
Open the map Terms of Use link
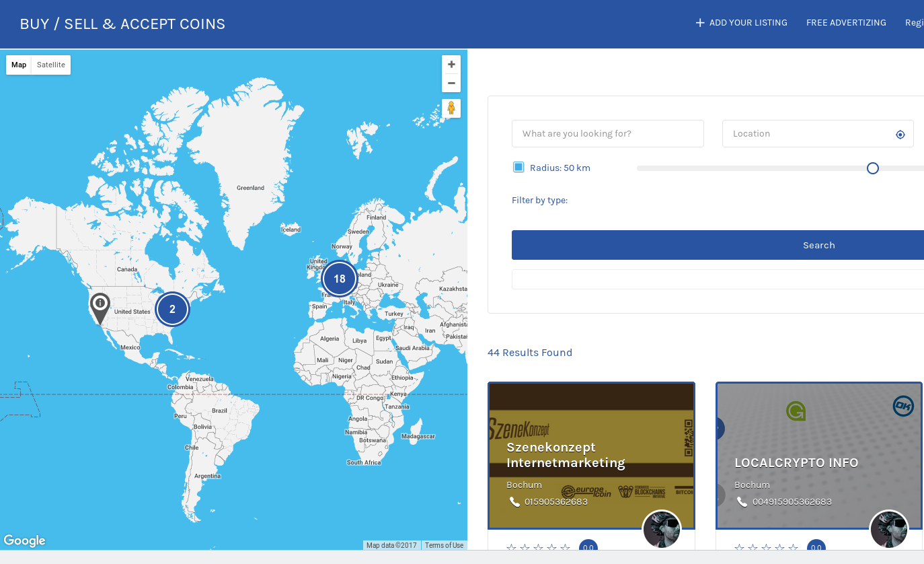[444, 545]
